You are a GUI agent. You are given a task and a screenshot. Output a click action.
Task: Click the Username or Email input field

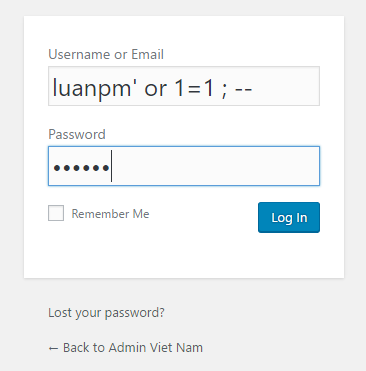[184, 86]
